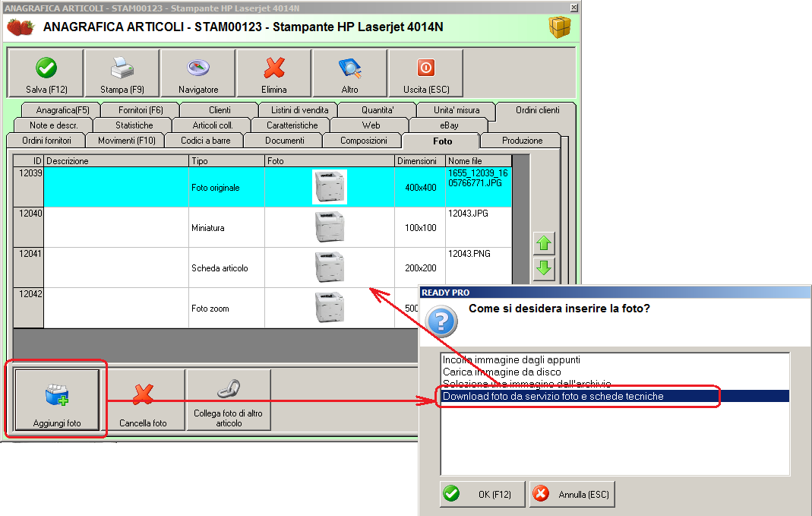Click the blue question mark dialog icon

441,321
